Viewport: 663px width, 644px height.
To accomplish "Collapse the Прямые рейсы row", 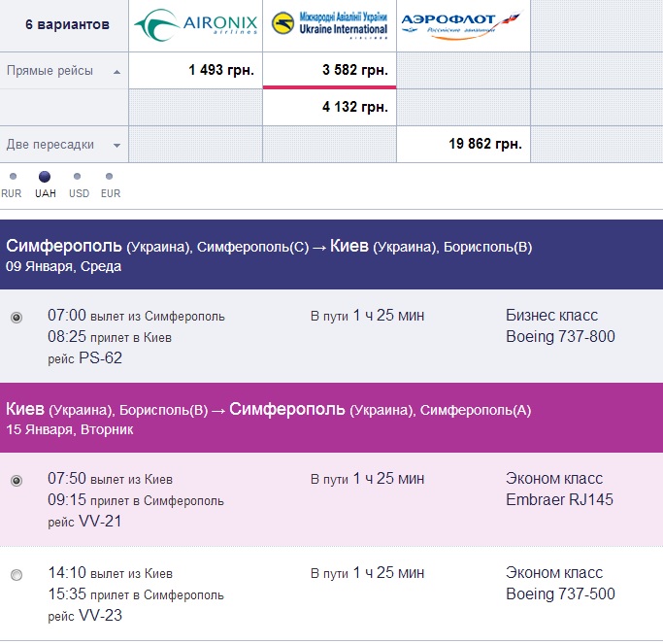I will (116, 72).
